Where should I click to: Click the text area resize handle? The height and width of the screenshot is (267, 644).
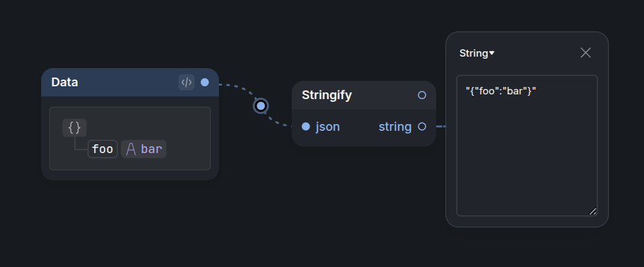click(x=593, y=212)
